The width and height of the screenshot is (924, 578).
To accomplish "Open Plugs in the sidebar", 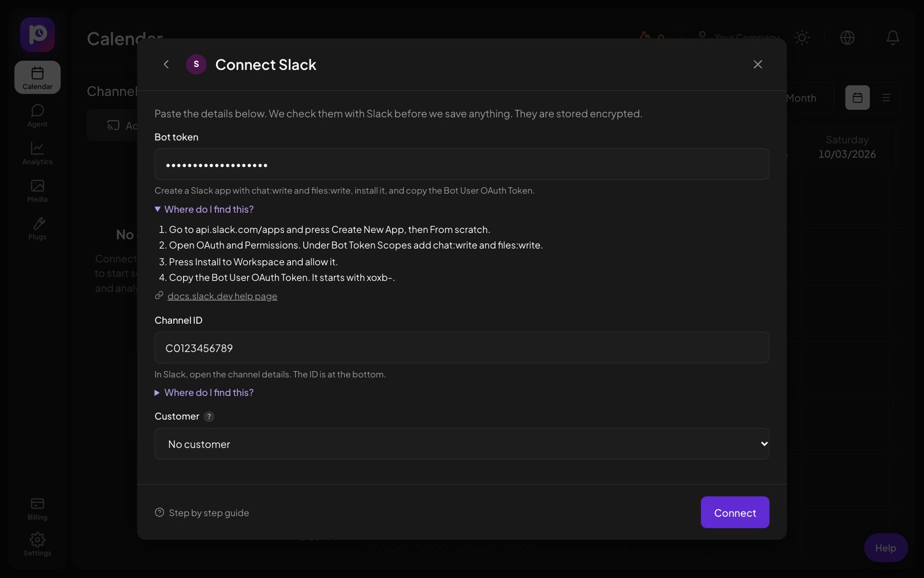I will (38, 228).
